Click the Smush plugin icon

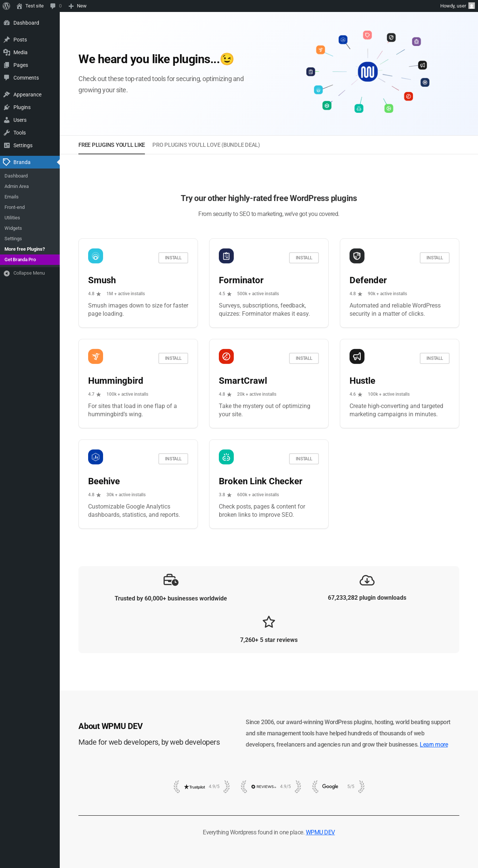96,256
